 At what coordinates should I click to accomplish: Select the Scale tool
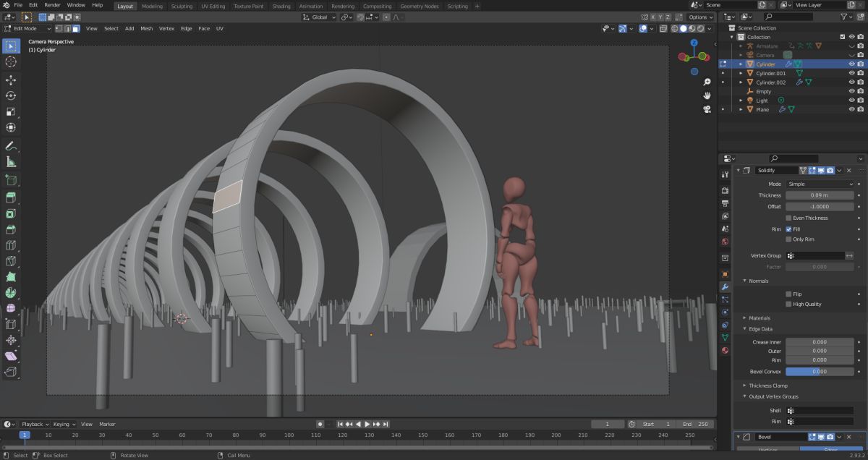[11, 111]
